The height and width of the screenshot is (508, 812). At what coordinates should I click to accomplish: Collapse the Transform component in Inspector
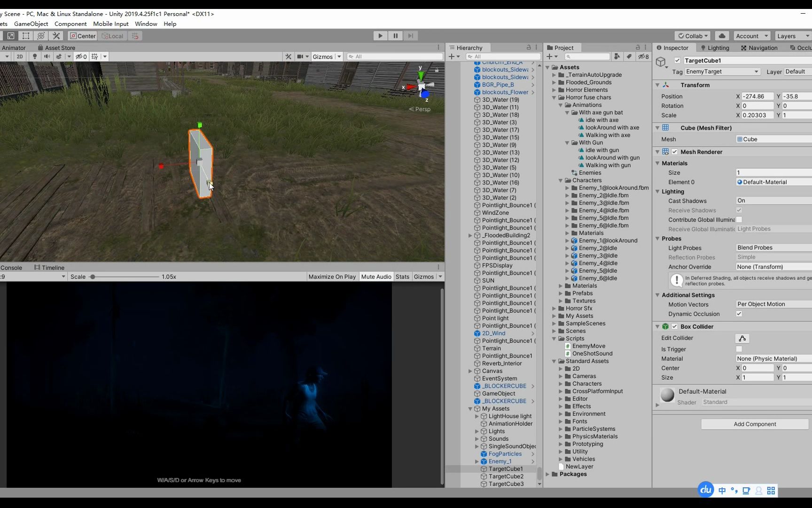(656, 85)
